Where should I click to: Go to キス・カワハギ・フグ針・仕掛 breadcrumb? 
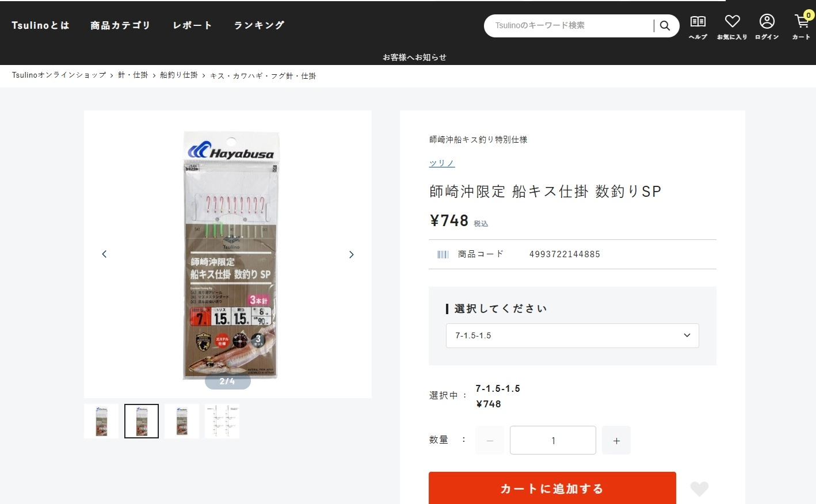tap(263, 76)
